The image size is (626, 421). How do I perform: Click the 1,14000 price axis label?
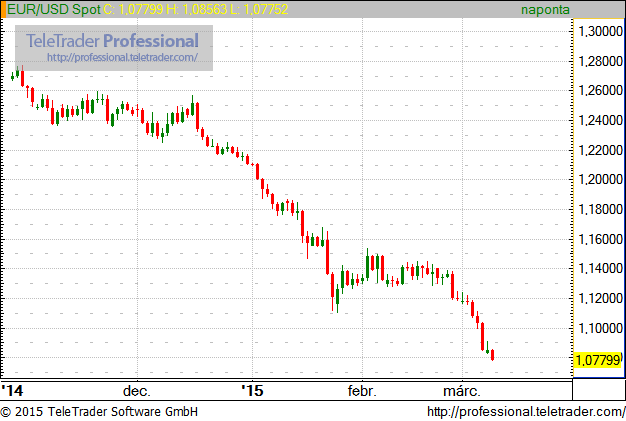(600, 269)
